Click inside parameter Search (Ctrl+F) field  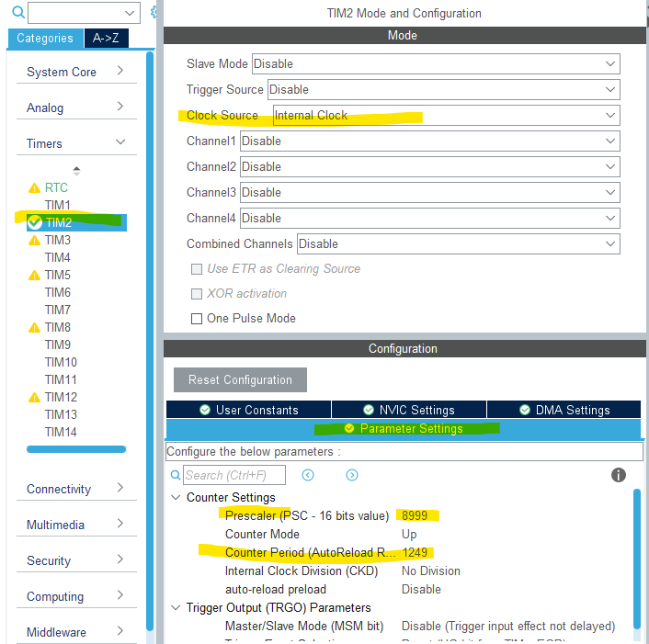tap(234, 475)
